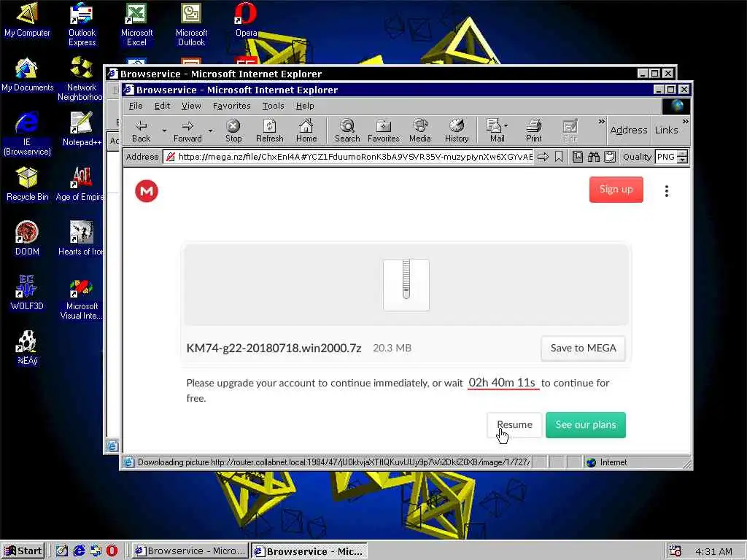Select the Notepad++ desktop shortcut

(x=82, y=130)
